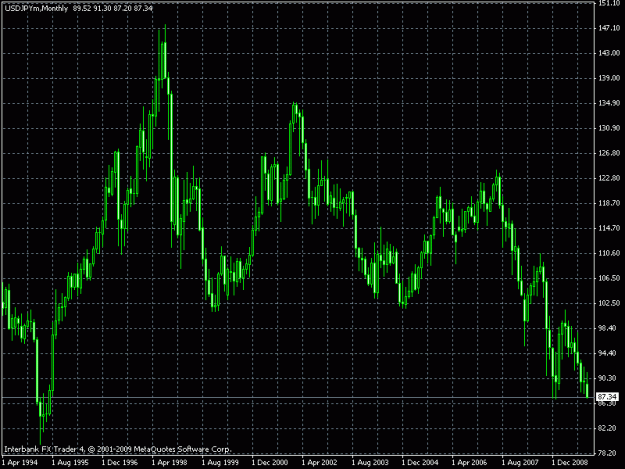625x469 pixels.
Task: Click the 134.90 price axis label
Action: pos(609,103)
